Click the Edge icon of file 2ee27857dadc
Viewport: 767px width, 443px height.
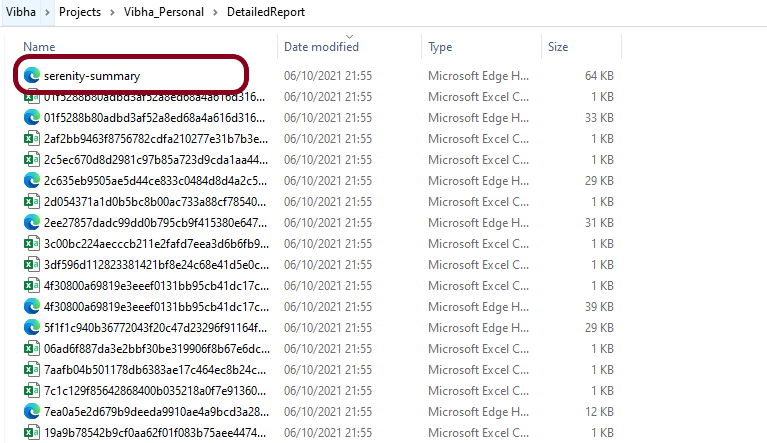tap(31, 222)
